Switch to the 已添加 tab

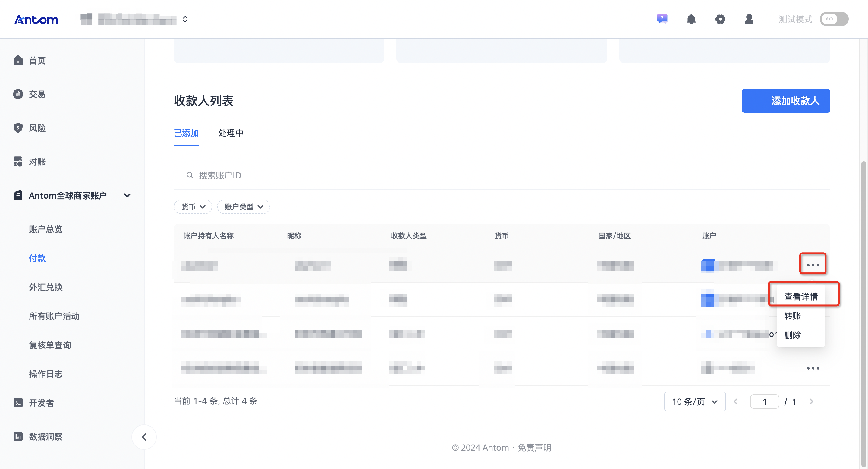[x=186, y=133]
